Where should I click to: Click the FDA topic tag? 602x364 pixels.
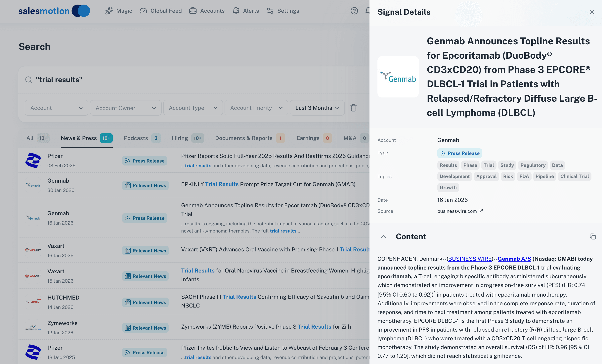pos(524,176)
